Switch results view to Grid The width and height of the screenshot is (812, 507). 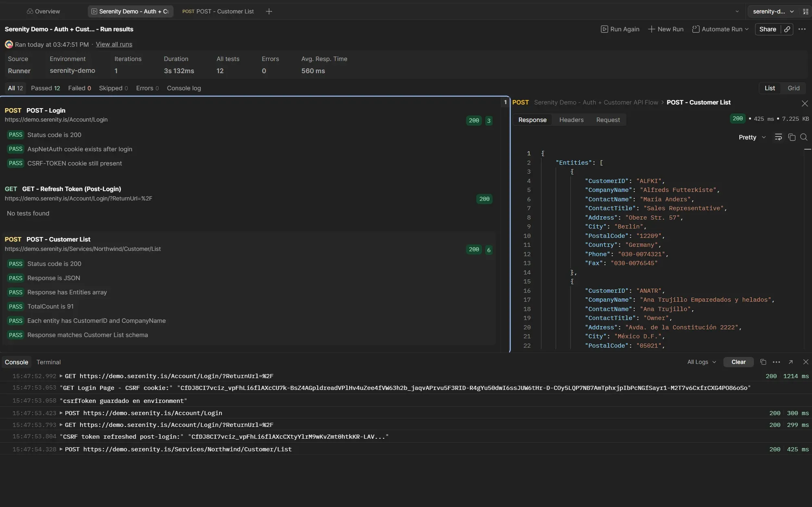tap(793, 88)
